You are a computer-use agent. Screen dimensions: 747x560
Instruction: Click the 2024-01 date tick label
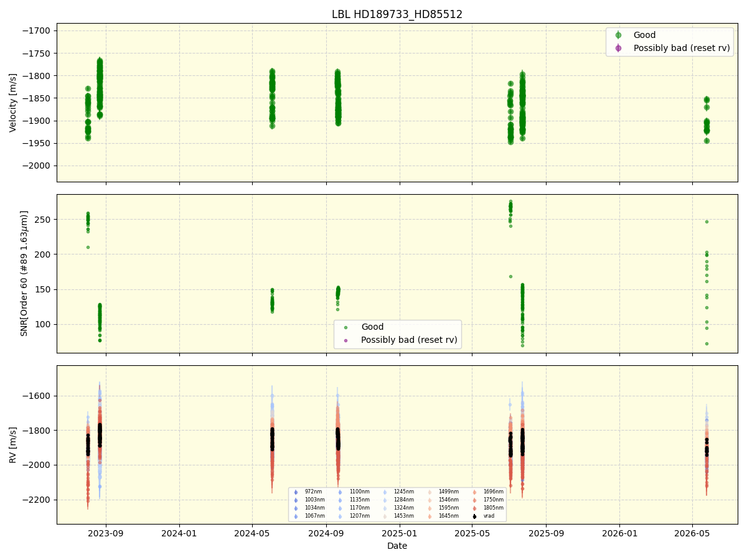pyautogui.click(x=179, y=533)
